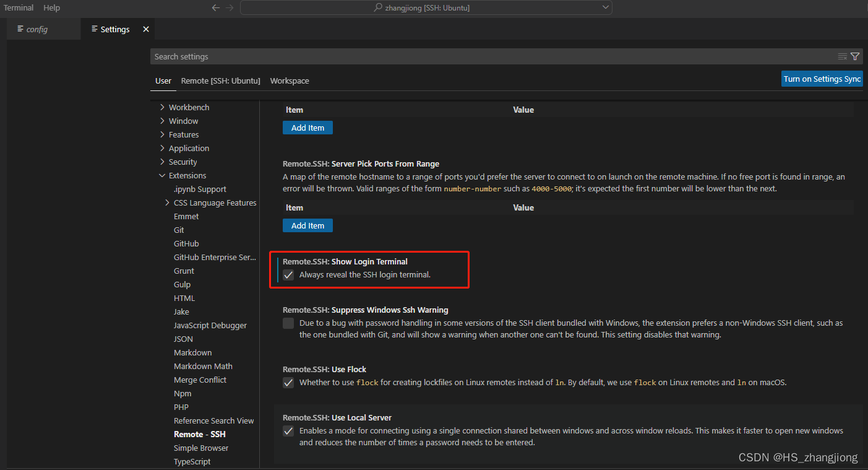Screen dimensions: 868x470
Task: Expand the Workbench tree chevron
Action: click(x=162, y=107)
